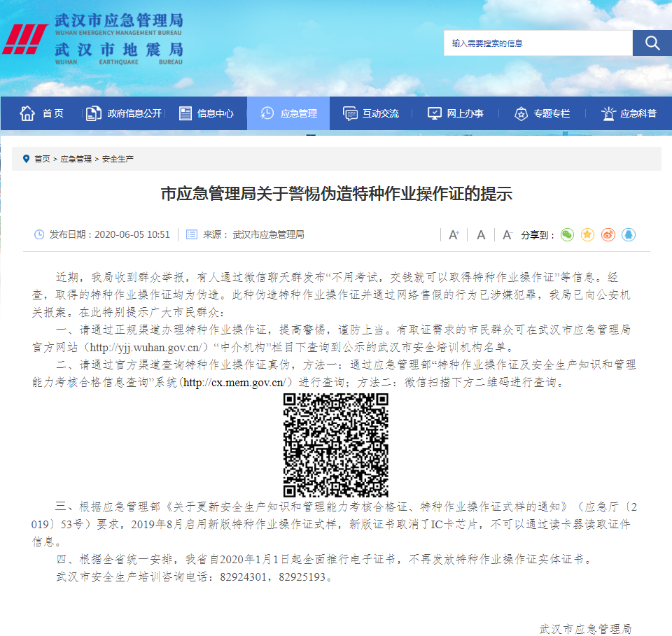Viewport: 672px width, 636px height.
Task: Click the source list icon beside 来源
Action: click(x=192, y=234)
